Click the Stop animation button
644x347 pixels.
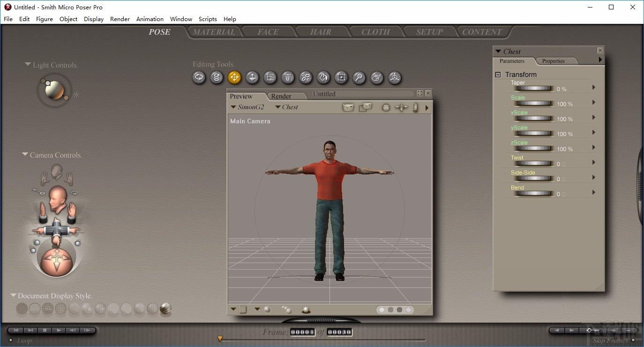pos(45,330)
